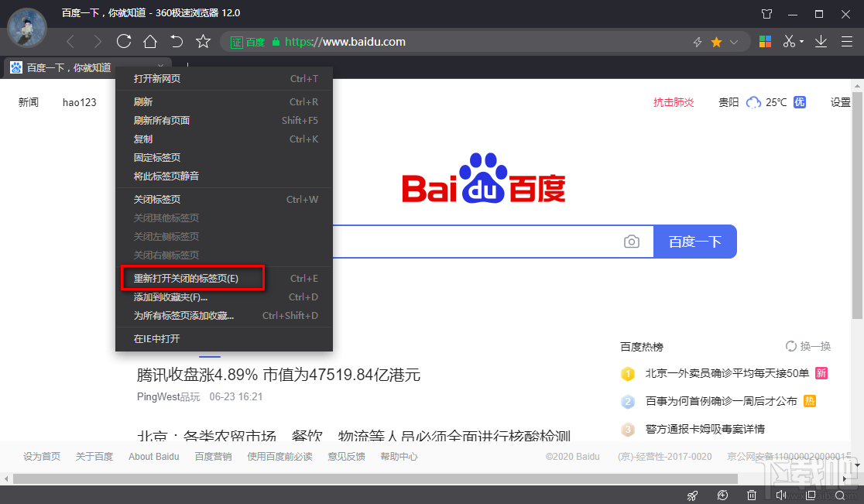Click the 百度一下 search button
This screenshot has height=504, width=864.
tap(694, 242)
